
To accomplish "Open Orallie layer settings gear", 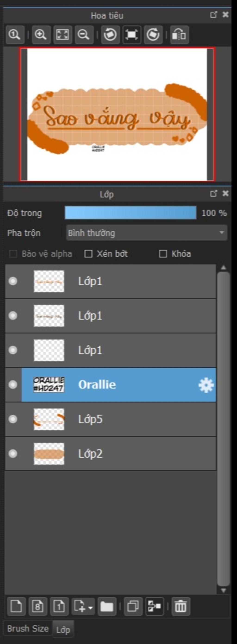I will click(206, 385).
